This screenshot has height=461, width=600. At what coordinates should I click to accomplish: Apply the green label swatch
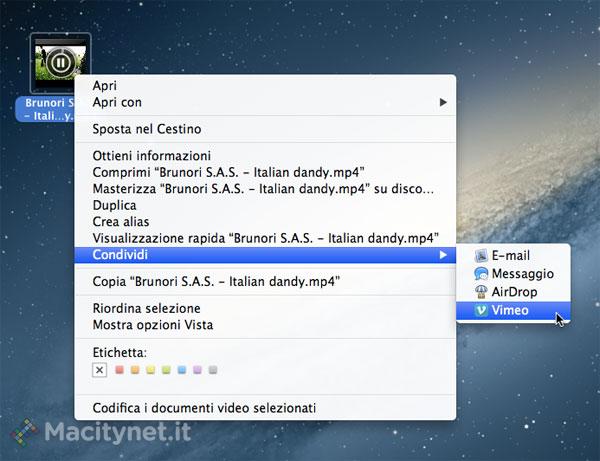click(x=166, y=370)
